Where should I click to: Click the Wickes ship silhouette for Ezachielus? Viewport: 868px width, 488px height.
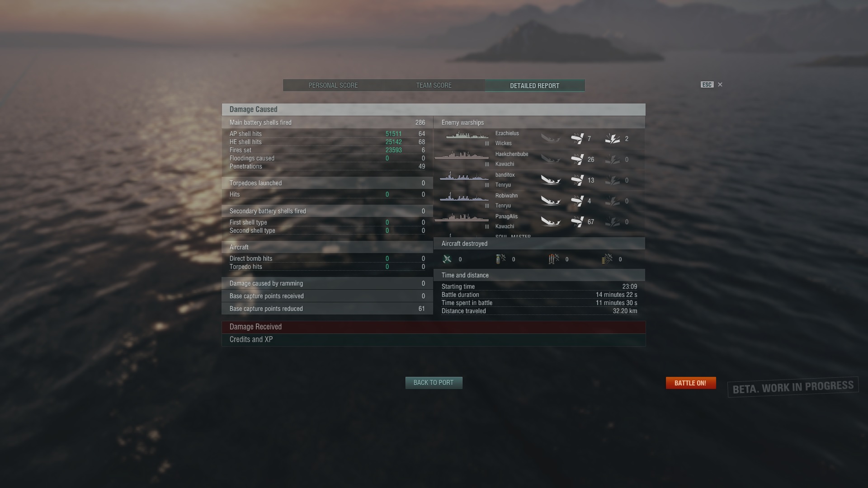tap(467, 135)
